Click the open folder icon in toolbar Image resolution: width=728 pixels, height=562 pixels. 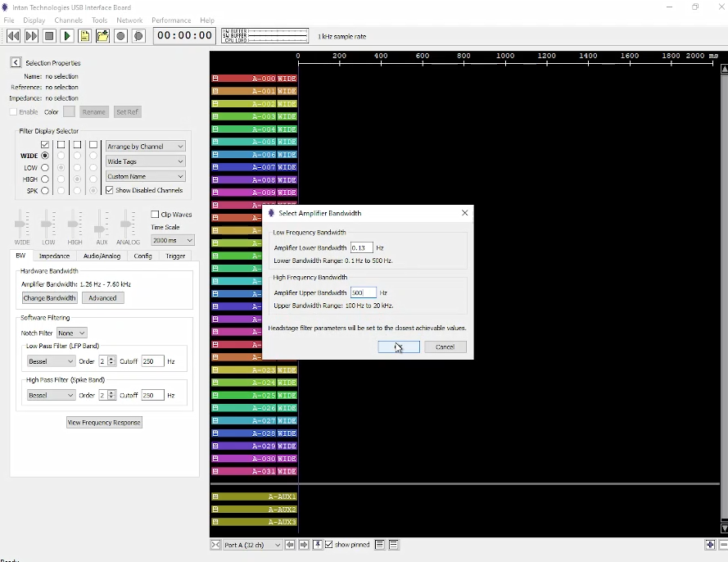point(102,36)
